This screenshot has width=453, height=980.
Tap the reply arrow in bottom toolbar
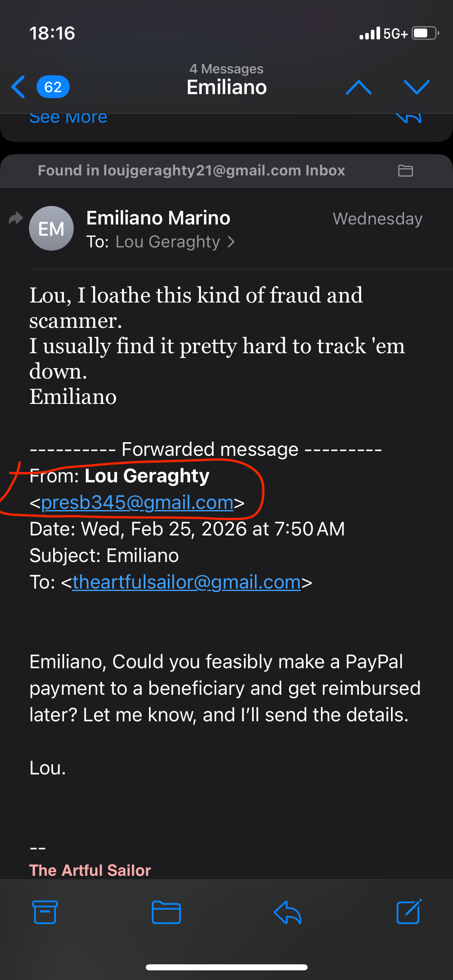pos(288,912)
